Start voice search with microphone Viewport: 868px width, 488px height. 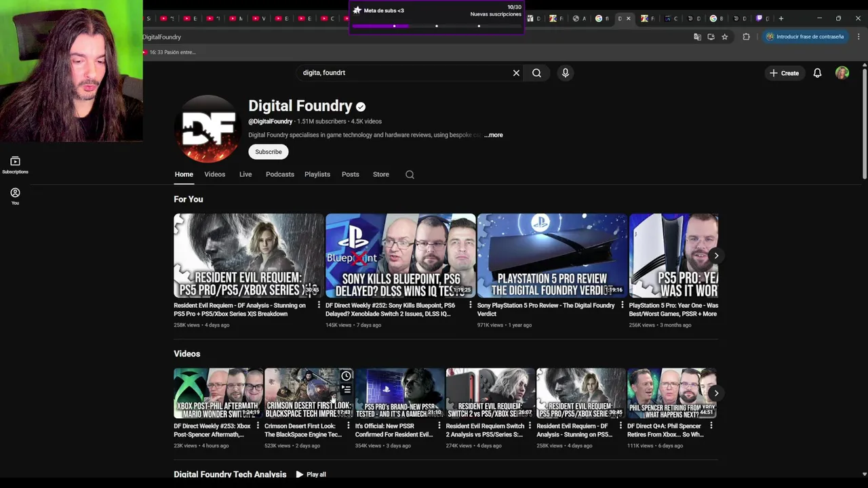pyautogui.click(x=565, y=73)
